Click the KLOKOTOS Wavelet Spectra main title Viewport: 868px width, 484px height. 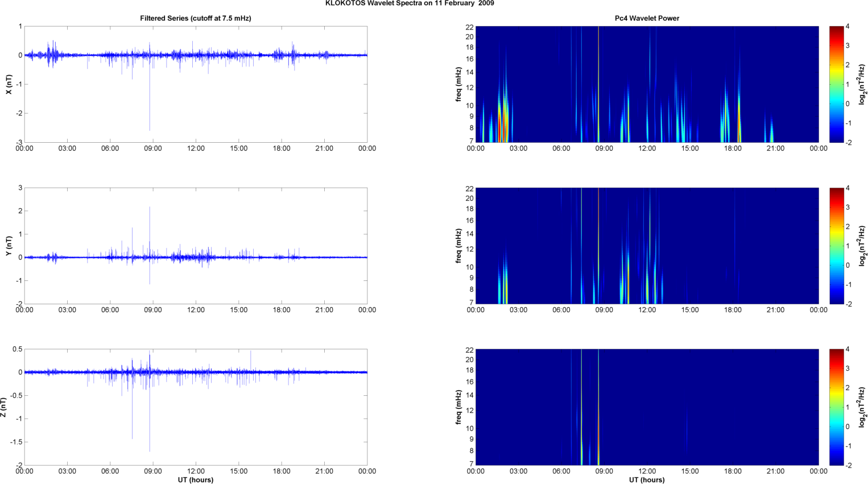pos(410,3)
